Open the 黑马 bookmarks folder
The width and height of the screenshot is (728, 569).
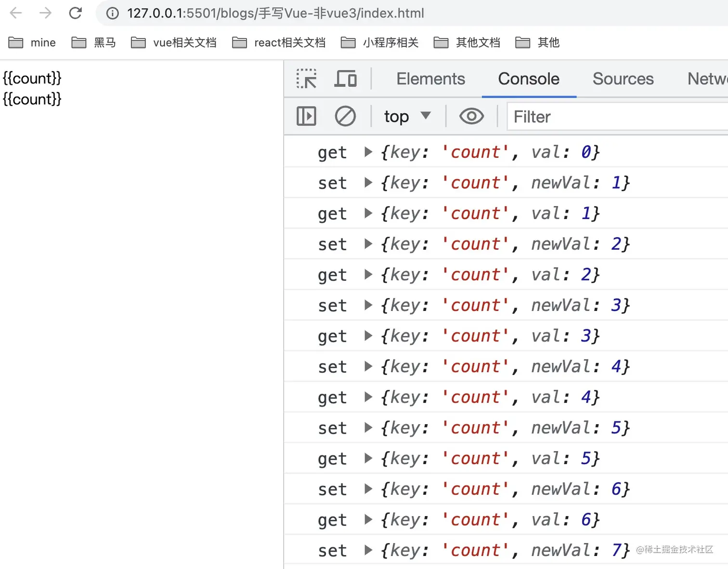(x=94, y=43)
